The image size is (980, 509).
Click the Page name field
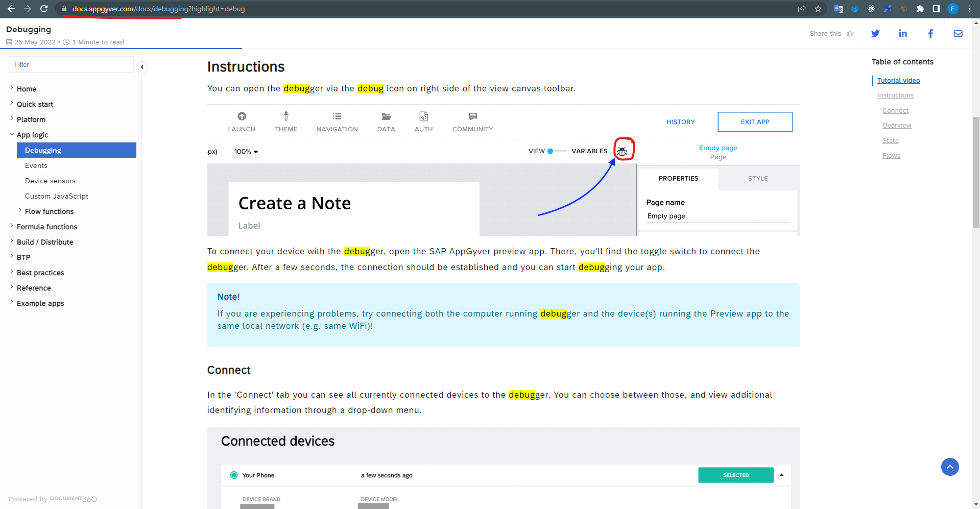718,216
